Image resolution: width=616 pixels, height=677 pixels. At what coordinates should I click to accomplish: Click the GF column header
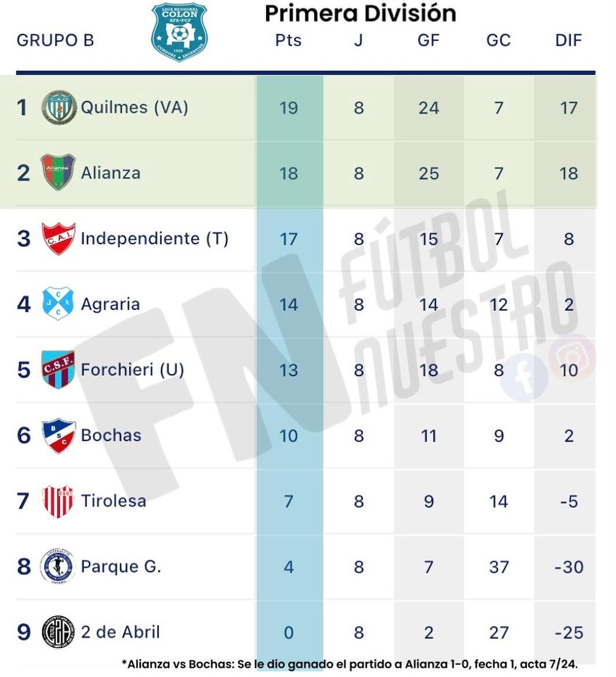[428, 40]
